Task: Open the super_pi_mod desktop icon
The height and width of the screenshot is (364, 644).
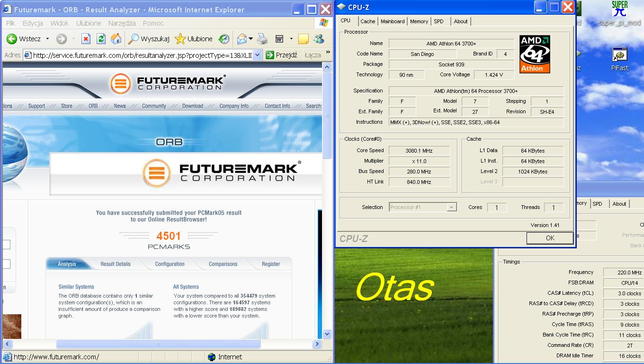Action: pyautogui.click(x=619, y=14)
